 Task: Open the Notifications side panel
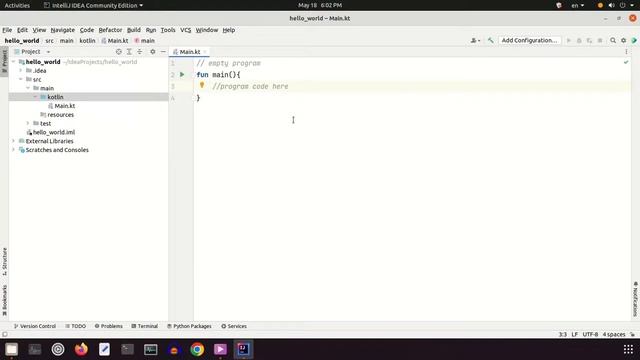[x=636, y=299]
